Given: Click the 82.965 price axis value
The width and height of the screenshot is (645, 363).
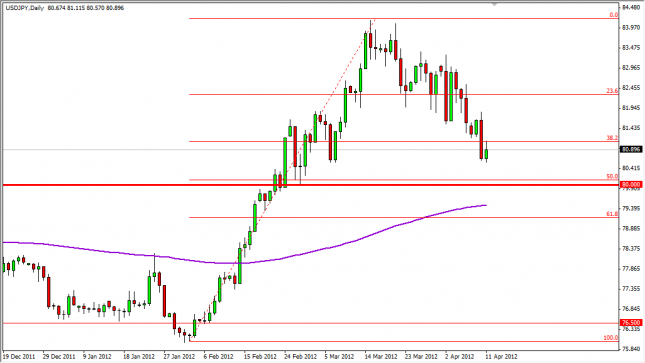Looking at the screenshot, I should coord(631,67).
